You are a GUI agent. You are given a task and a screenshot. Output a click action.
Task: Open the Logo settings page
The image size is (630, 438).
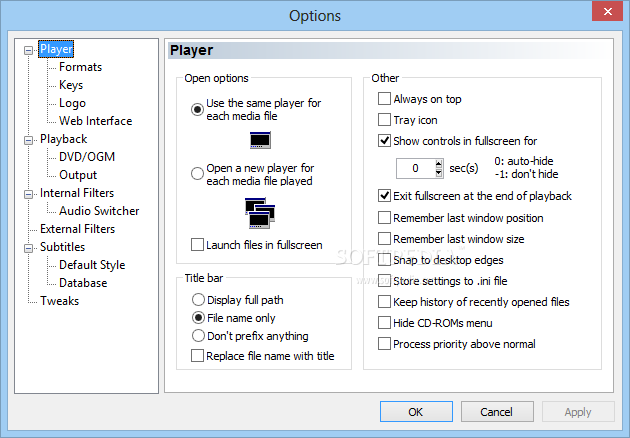pyautogui.click(x=72, y=103)
